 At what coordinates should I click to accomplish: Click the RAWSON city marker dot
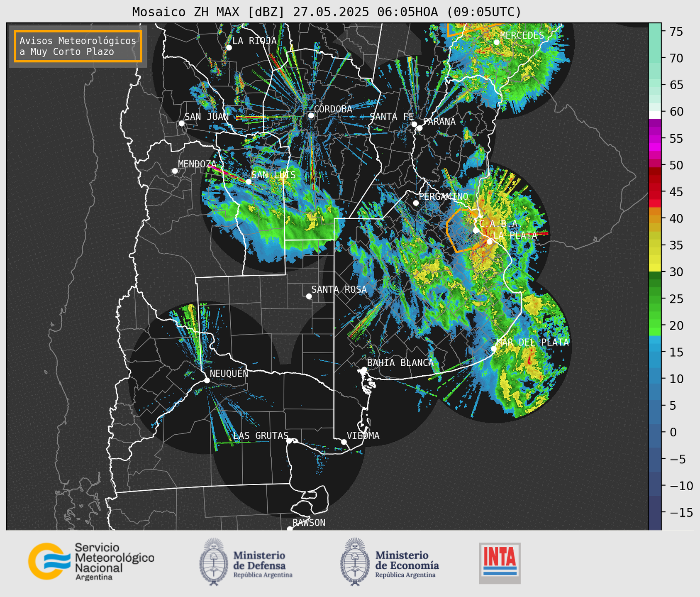click(x=290, y=528)
